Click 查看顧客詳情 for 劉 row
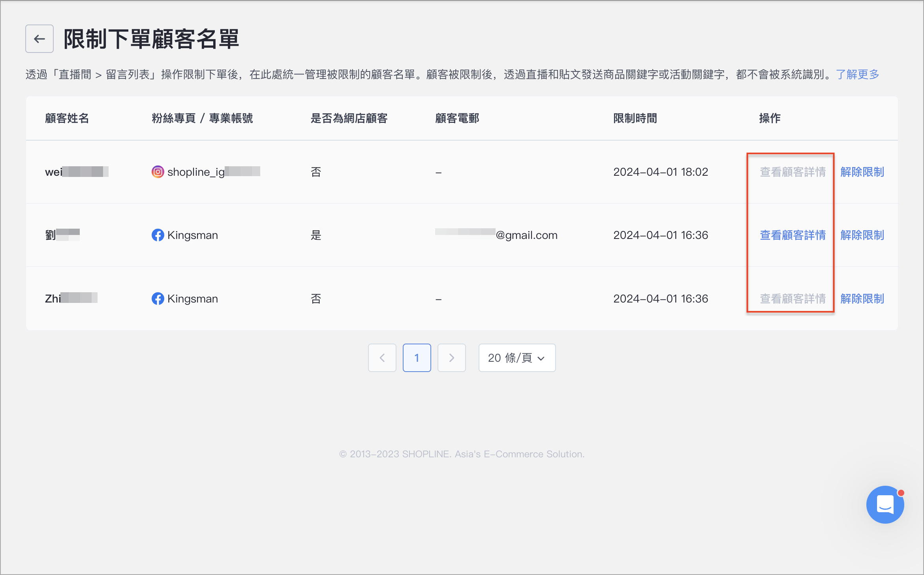This screenshot has height=575, width=924. pyautogui.click(x=793, y=235)
